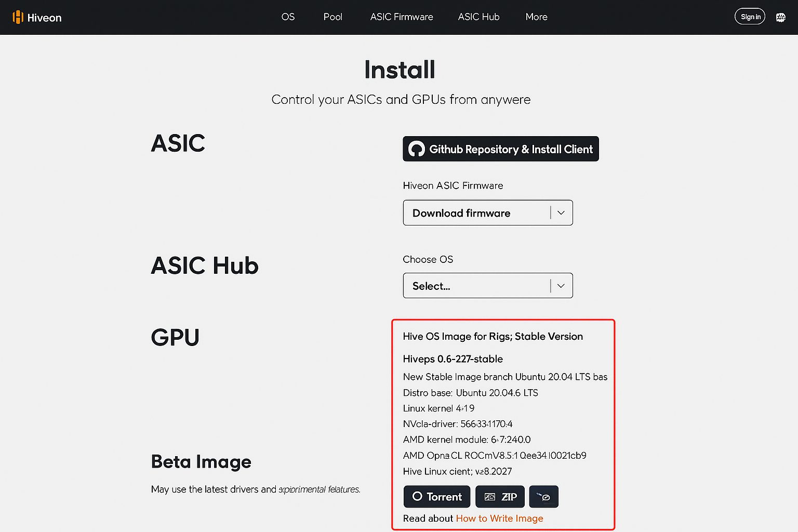Click the Hiveon logo icon
798x532 pixels.
18,17
